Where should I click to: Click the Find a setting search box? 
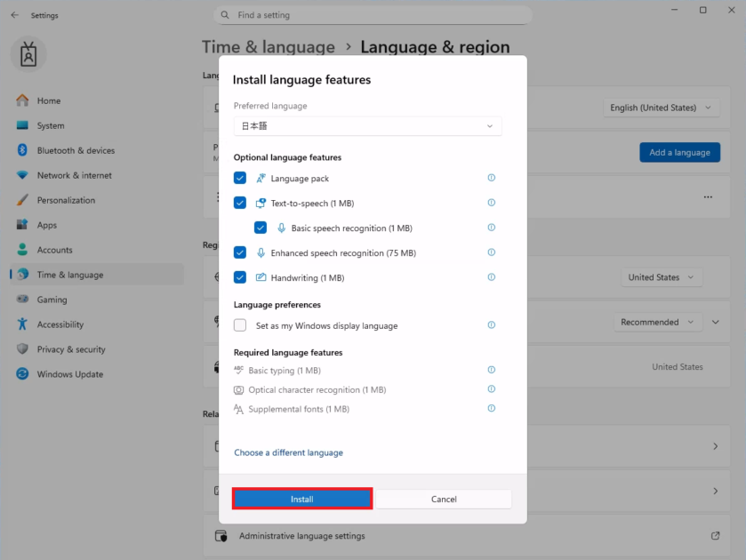[x=373, y=15]
